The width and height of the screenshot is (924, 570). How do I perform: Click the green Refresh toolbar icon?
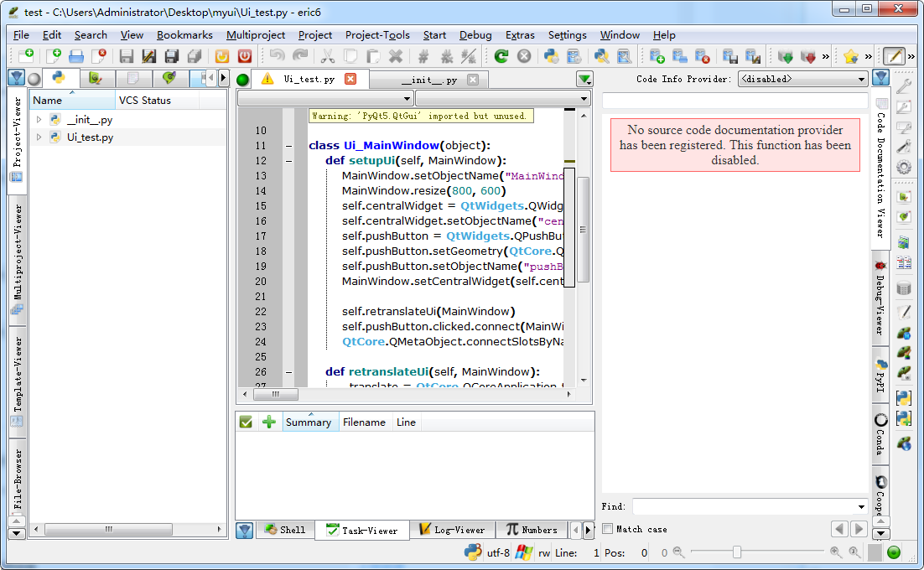coord(501,56)
